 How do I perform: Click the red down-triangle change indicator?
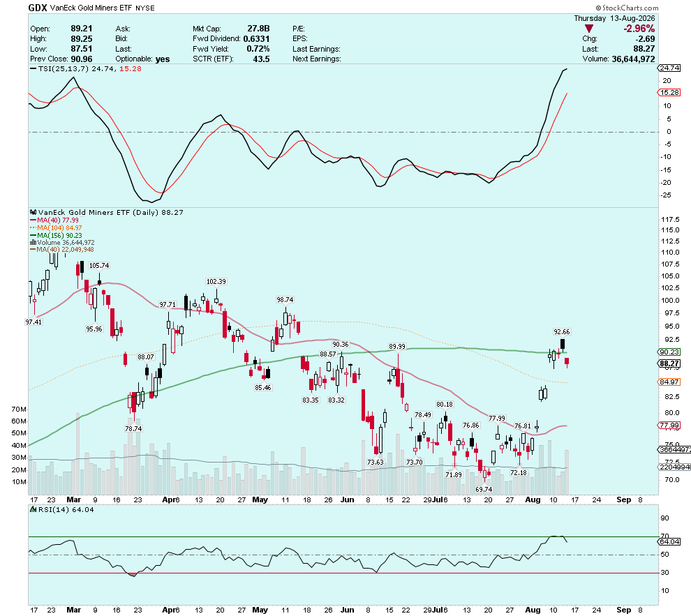(589, 29)
